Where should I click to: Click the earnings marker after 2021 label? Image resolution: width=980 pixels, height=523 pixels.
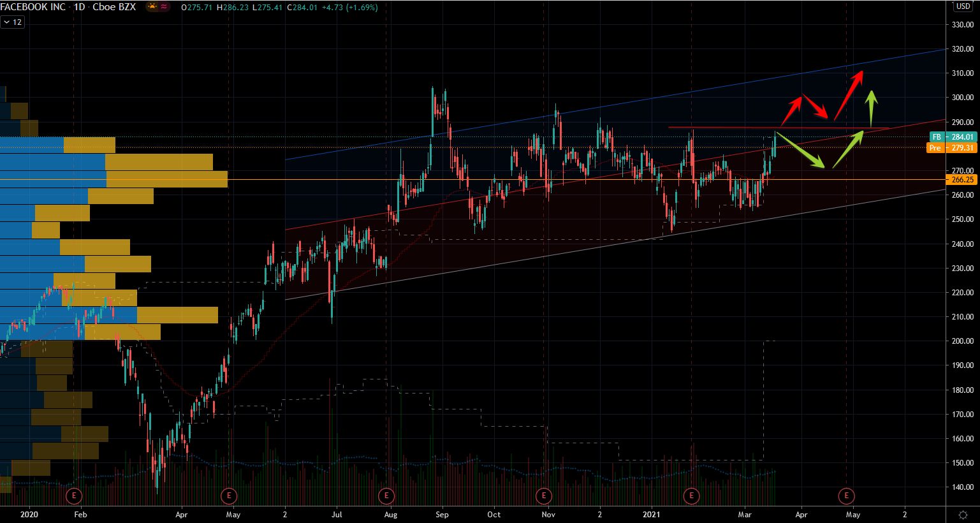point(692,496)
